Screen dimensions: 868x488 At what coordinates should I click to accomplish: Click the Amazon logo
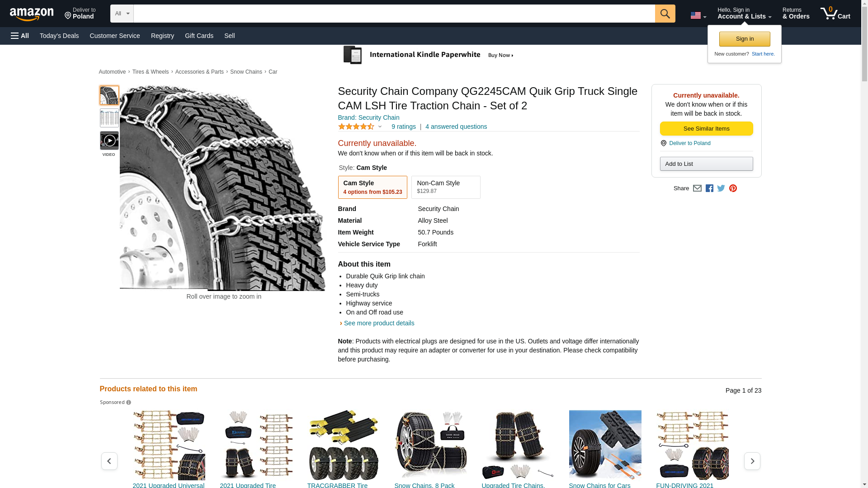click(32, 14)
